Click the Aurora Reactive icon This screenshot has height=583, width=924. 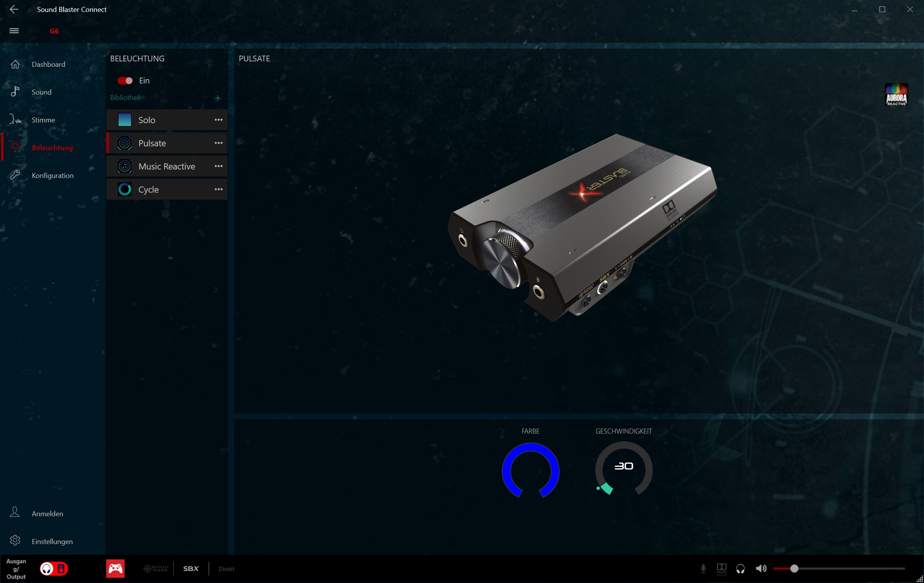pos(896,95)
